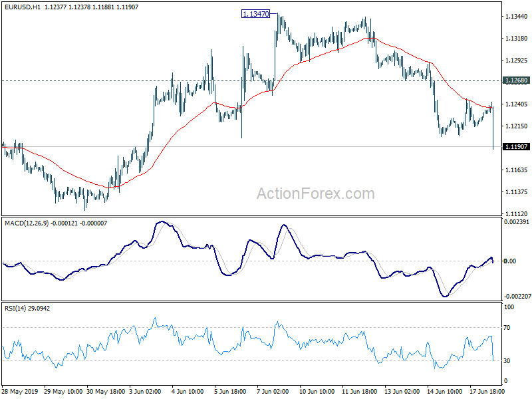Click the 7 Jun 02:00 time label

pos(273,392)
